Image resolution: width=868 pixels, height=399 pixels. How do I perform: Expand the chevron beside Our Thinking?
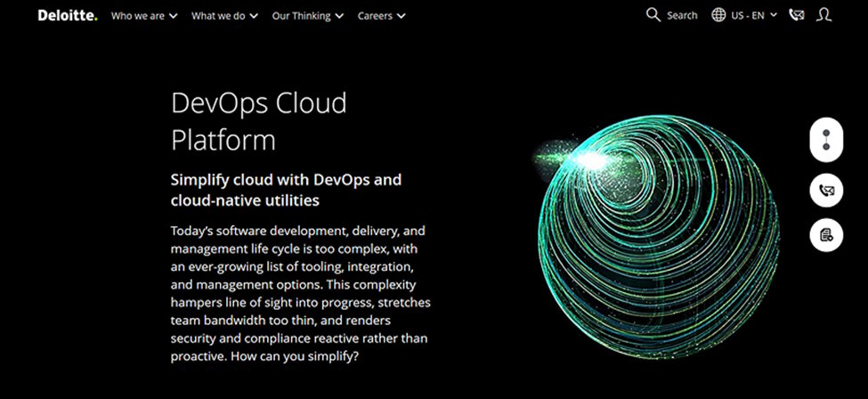tap(339, 16)
